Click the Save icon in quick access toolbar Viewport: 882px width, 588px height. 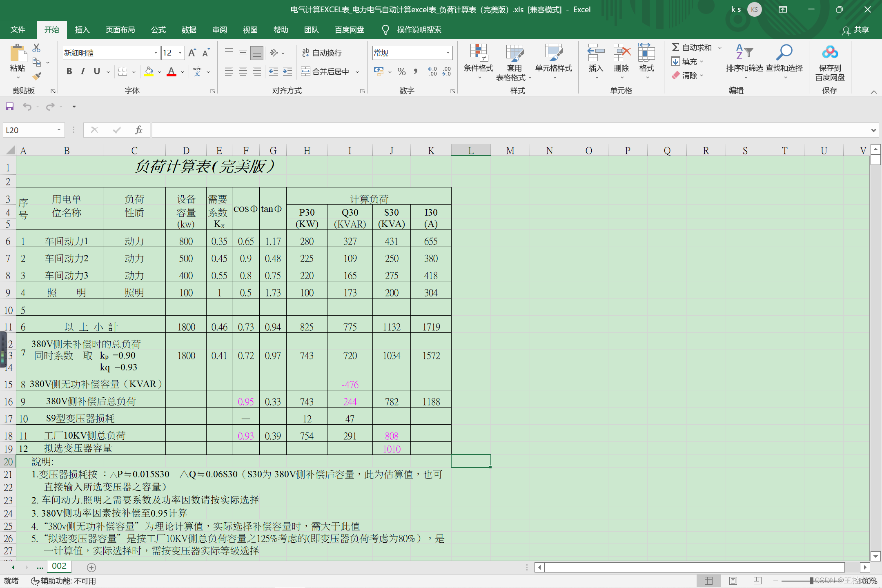[9, 107]
